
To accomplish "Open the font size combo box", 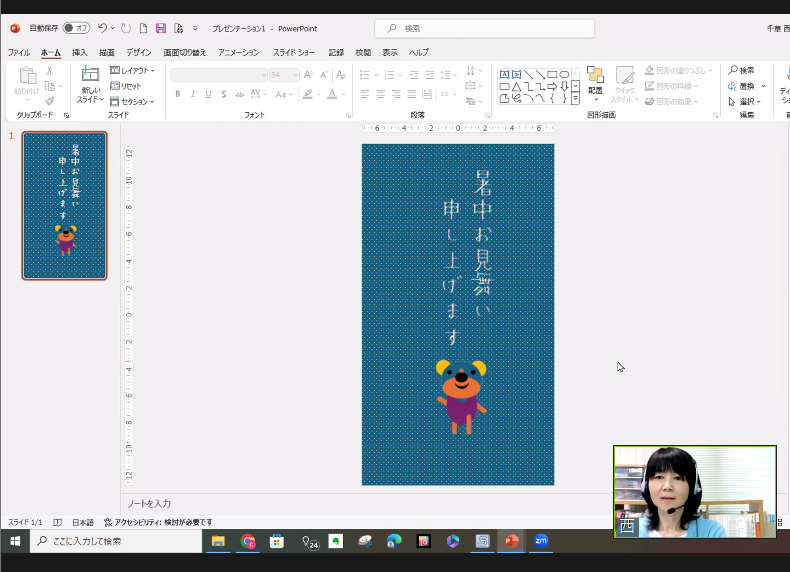I will [283, 75].
